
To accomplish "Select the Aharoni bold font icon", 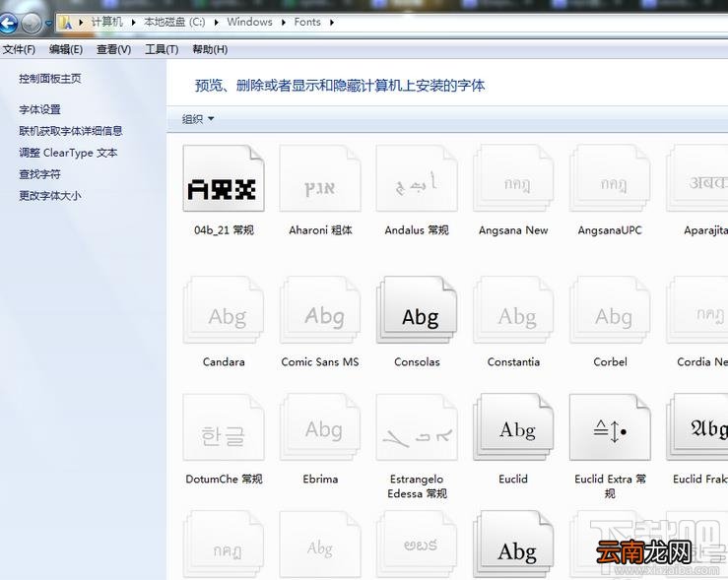I will click(x=320, y=178).
